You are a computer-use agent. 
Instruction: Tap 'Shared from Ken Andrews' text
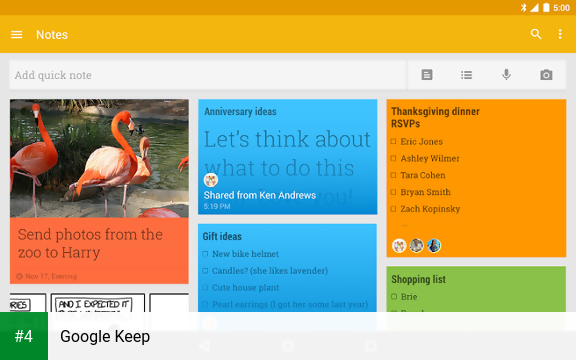point(260,195)
